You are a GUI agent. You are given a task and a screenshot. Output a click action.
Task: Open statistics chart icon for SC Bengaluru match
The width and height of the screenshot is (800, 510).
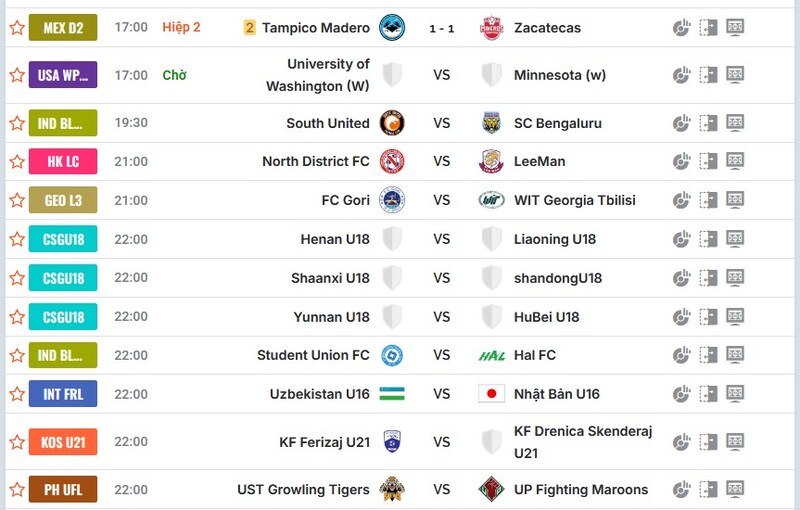pyautogui.click(x=681, y=123)
